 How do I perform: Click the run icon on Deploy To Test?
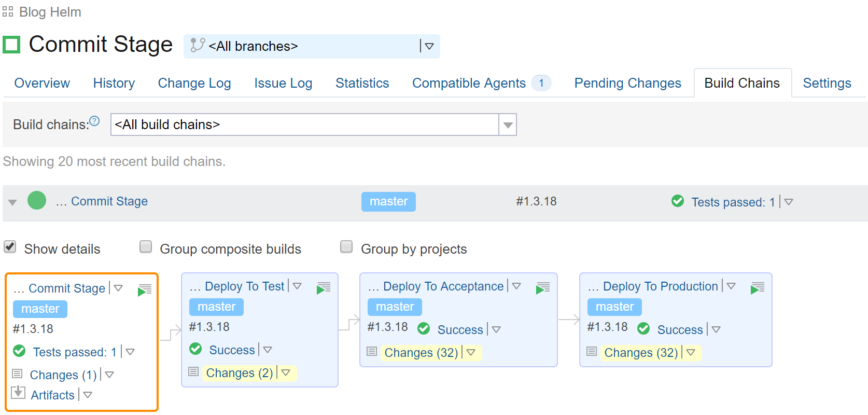point(324,288)
